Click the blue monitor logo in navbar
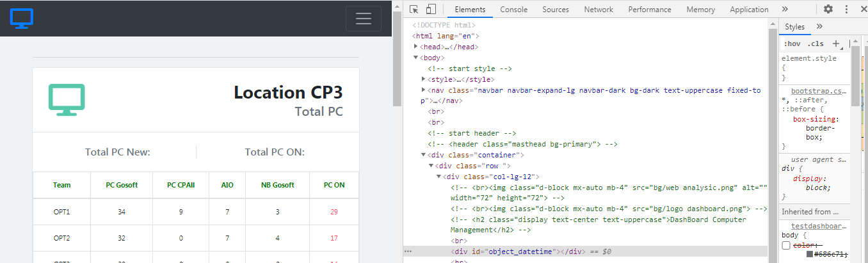The height and width of the screenshot is (263, 868). [x=21, y=18]
